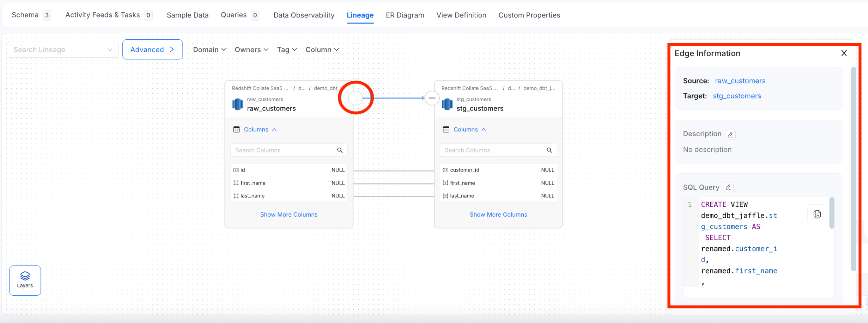Screen dimensions: 868x323
Task: Click the id column type icon
Action: [236, 170]
